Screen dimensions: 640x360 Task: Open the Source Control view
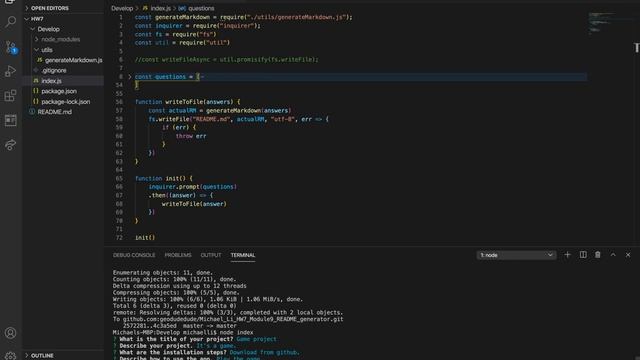[x=11, y=47]
